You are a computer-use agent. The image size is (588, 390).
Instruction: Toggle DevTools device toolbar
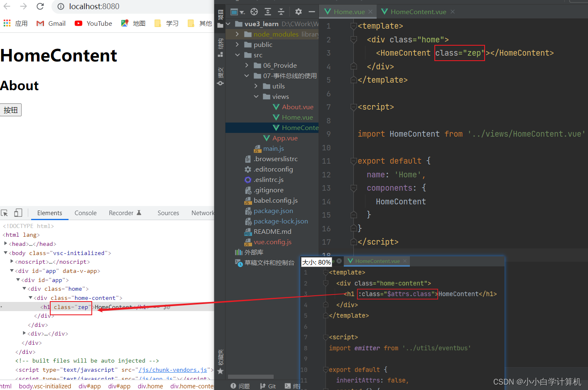[x=18, y=213]
